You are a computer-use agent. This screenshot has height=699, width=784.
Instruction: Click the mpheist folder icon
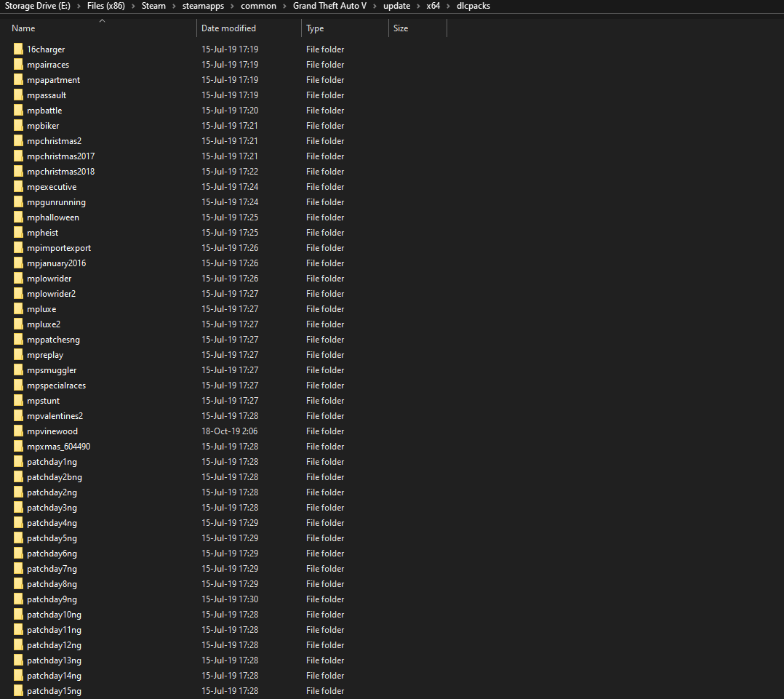point(18,233)
